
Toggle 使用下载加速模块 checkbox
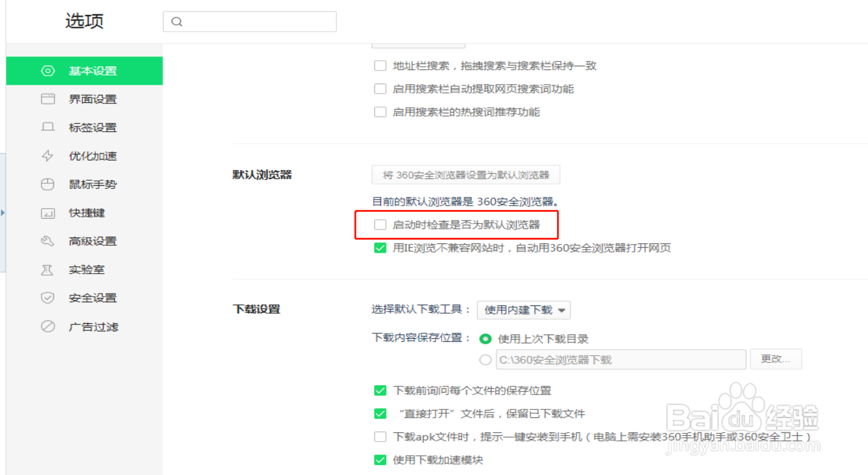380,460
